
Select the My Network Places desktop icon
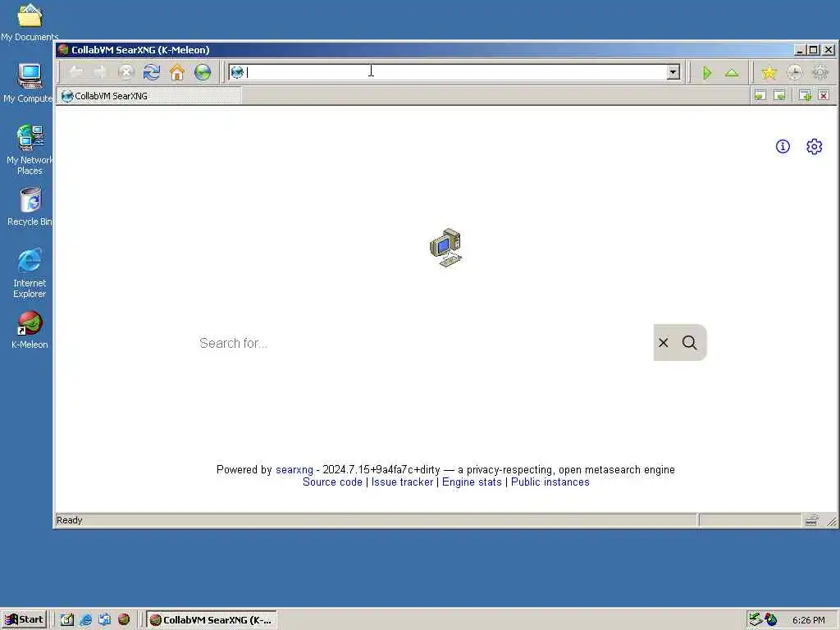(30, 149)
